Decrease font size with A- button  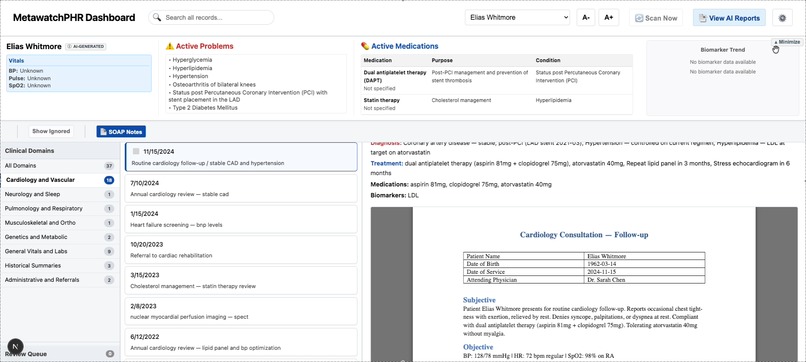[585, 17]
